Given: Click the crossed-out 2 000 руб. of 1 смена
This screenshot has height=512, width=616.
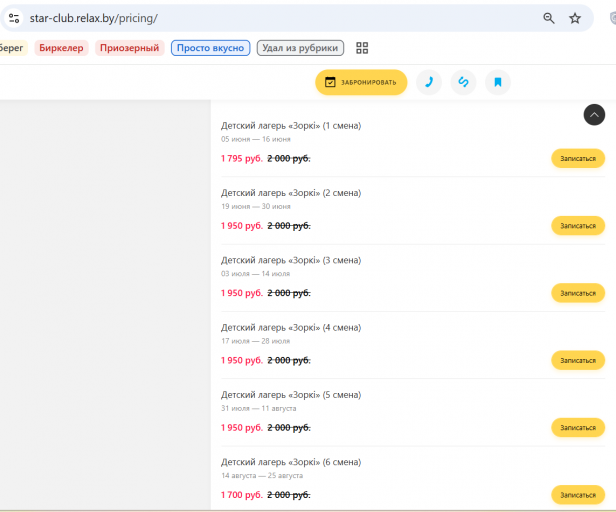Looking at the screenshot, I should (x=289, y=158).
